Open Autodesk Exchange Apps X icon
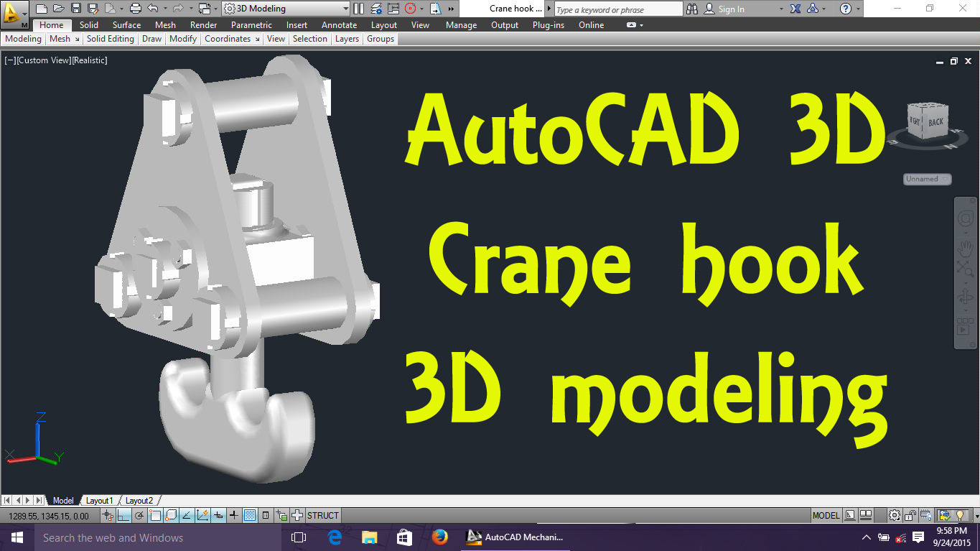Viewport: 980px width, 551px height. tap(795, 9)
